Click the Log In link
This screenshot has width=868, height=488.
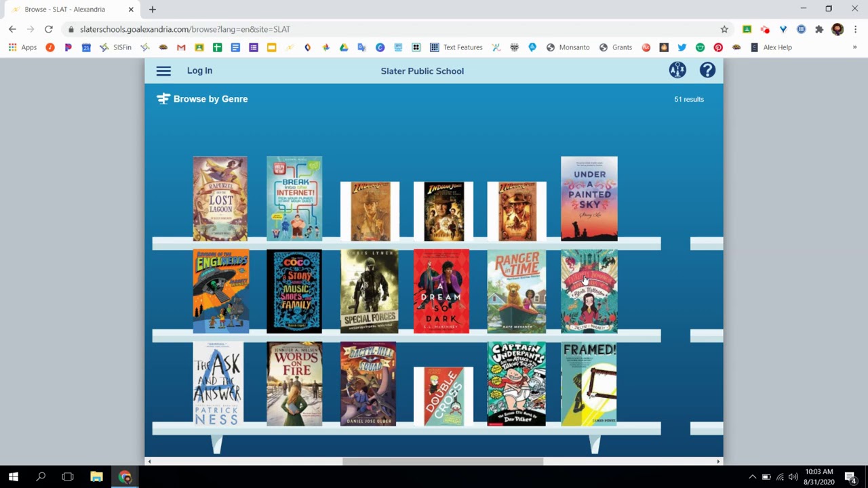[199, 70]
